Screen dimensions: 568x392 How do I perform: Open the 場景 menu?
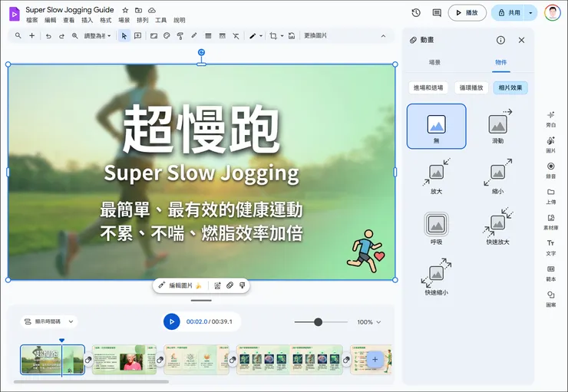pos(124,20)
